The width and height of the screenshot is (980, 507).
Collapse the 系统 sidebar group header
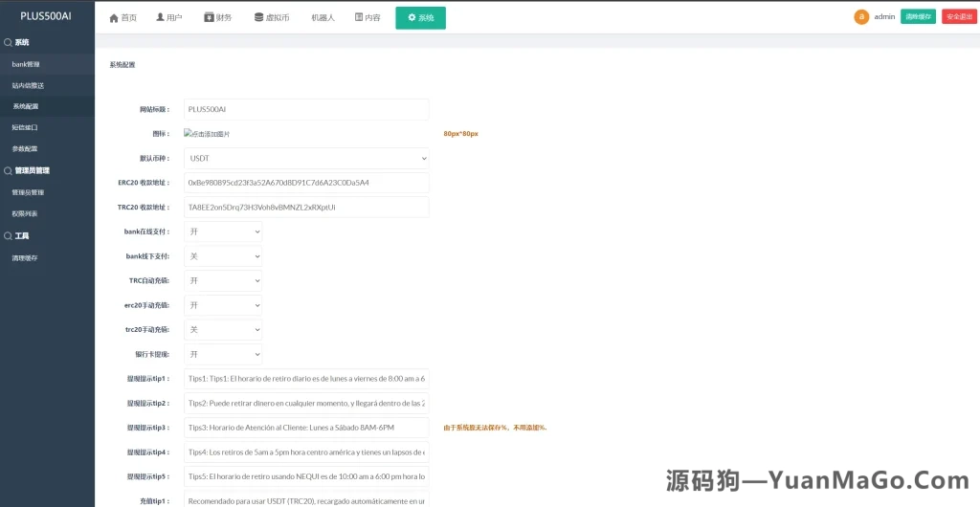[x=47, y=42]
